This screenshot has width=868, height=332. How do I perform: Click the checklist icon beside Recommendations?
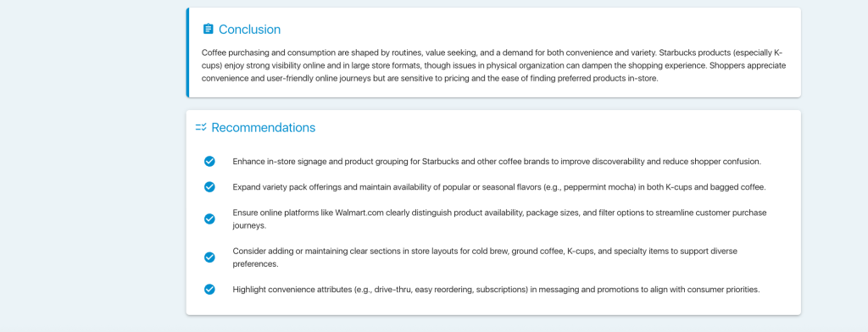point(201,127)
